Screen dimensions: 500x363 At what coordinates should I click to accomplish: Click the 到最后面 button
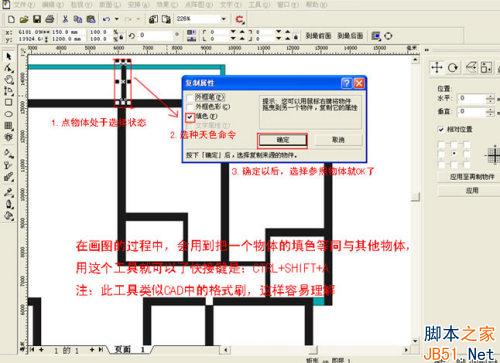pos(350,36)
